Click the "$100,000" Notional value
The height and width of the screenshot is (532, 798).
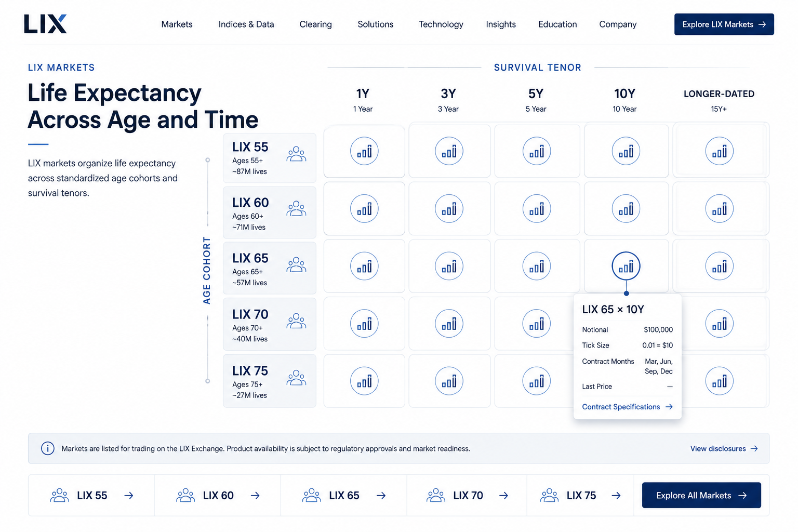pos(658,329)
